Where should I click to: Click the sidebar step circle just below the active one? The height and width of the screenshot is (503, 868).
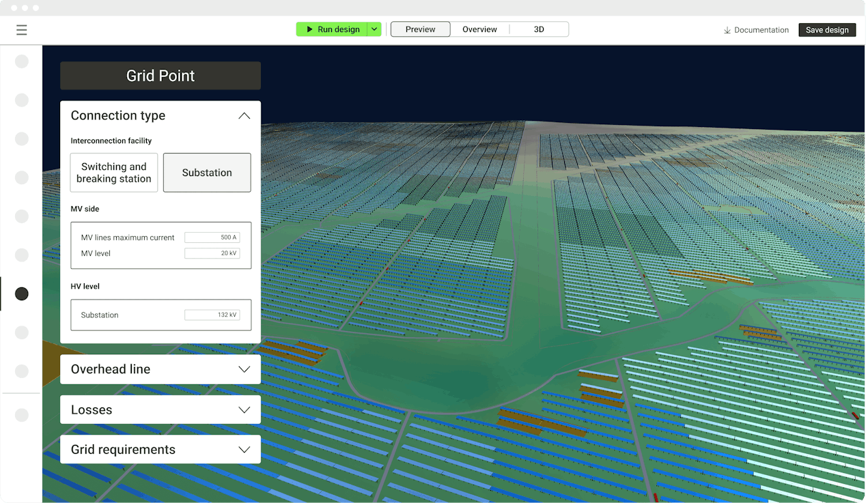pos(22,332)
